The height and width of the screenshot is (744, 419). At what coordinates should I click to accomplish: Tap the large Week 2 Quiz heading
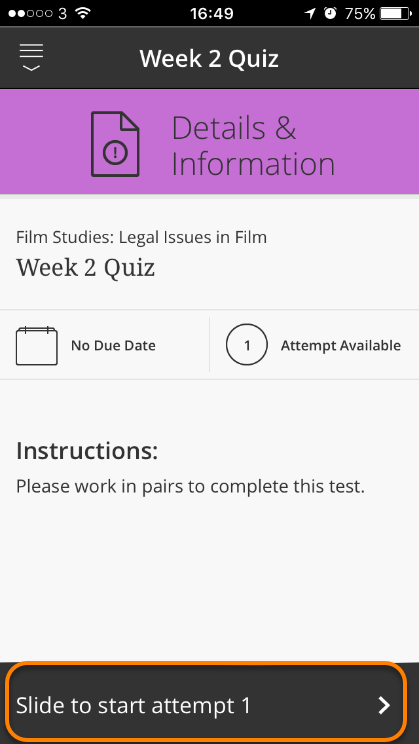[x=85, y=268]
